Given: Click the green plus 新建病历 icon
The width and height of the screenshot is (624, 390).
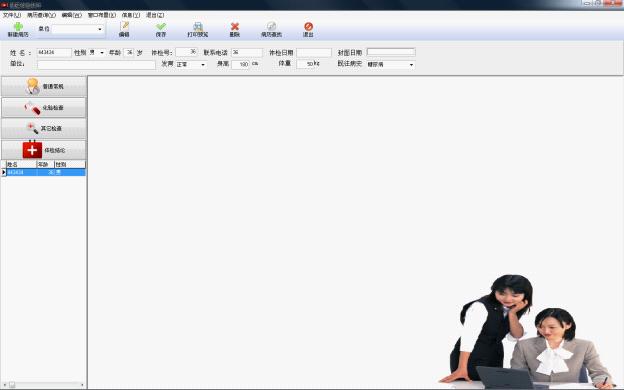Looking at the screenshot, I should click(x=18, y=27).
